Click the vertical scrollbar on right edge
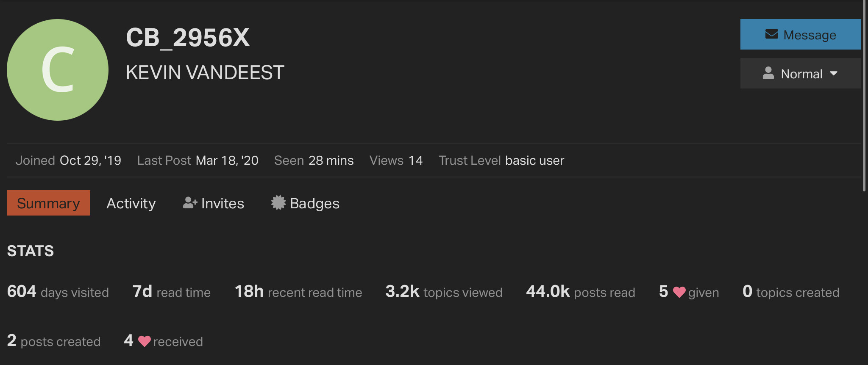 [x=864, y=96]
